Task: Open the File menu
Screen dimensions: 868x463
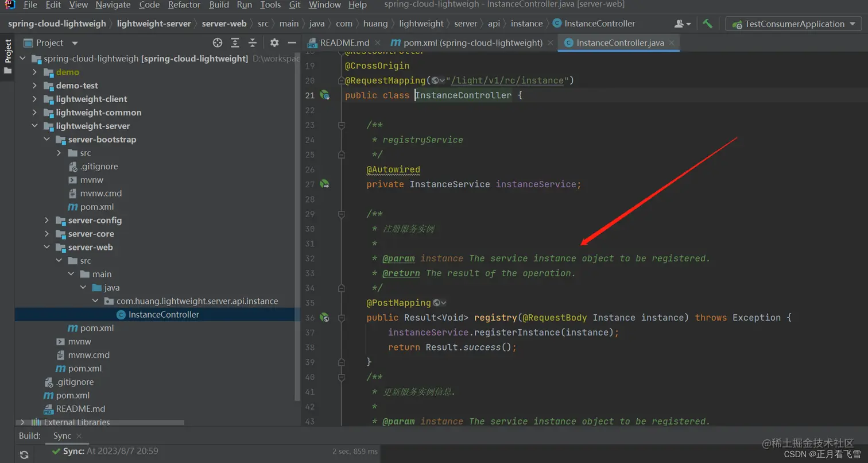Action: 30,5
